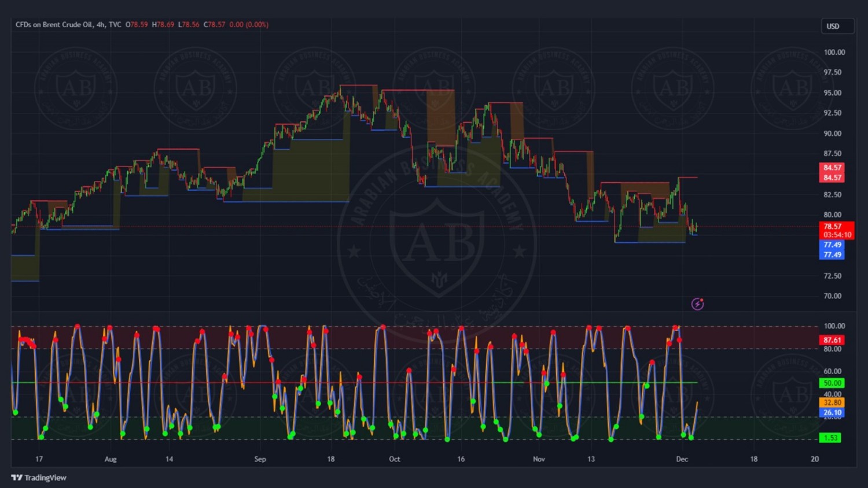Click the 60.00 oscillator scale label
The width and height of the screenshot is (868, 488).
click(x=832, y=371)
